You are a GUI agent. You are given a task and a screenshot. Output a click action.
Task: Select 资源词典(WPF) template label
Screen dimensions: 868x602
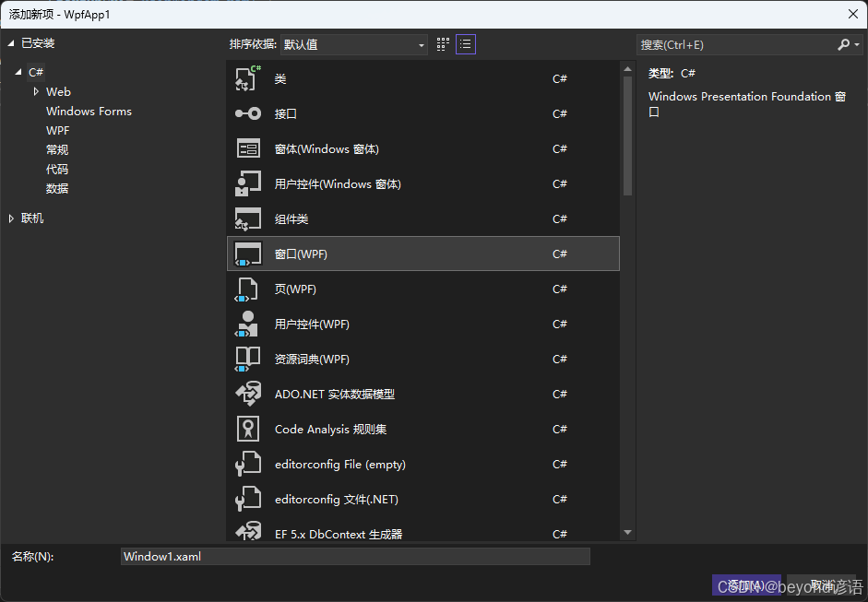click(x=312, y=360)
